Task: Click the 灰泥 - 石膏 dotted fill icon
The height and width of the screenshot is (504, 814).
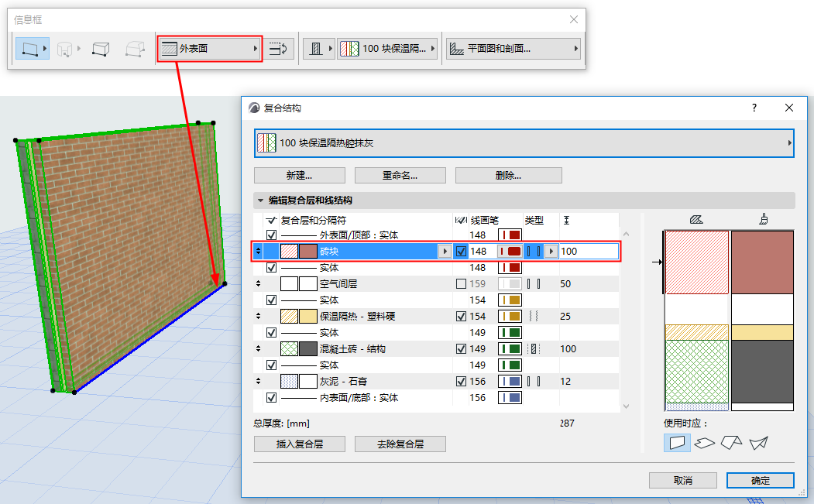Action: (x=289, y=382)
